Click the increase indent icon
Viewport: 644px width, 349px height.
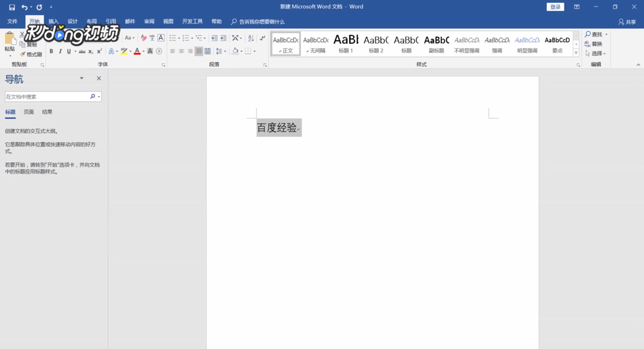coord(223,38)
